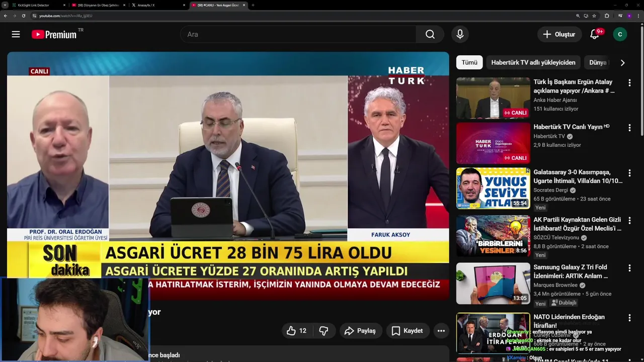The width and height of the screenshot is (644, 362).
Task: Click in the Ara search field
Action: pos(298,34)
